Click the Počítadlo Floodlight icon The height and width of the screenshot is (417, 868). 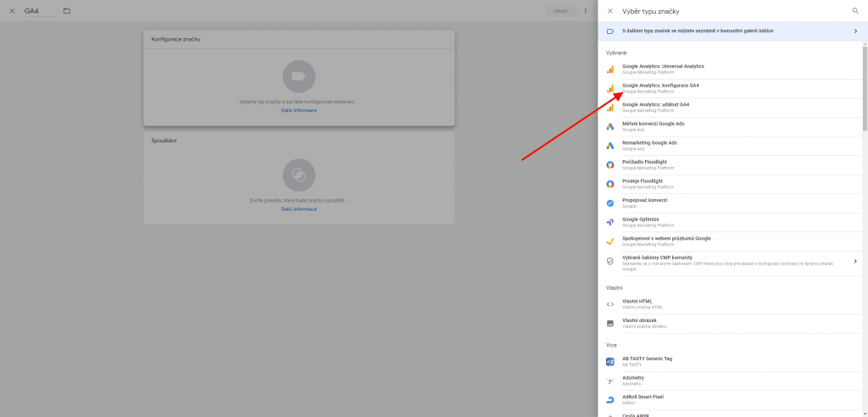tap(610, 165)
